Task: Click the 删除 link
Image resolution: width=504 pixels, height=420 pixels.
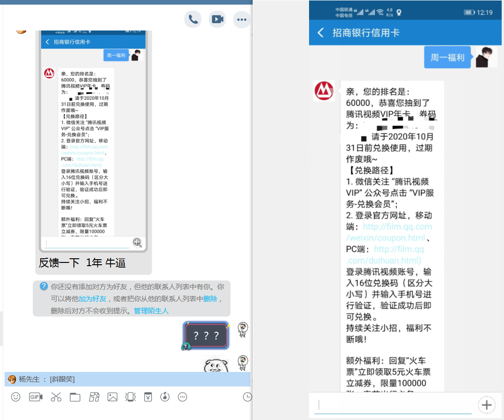Action: click(210, 299)
